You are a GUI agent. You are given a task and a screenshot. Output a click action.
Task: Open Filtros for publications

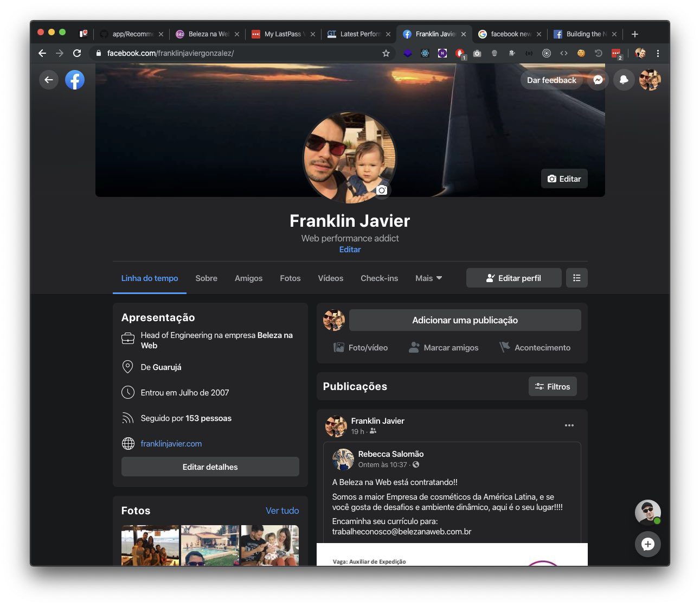553,386
